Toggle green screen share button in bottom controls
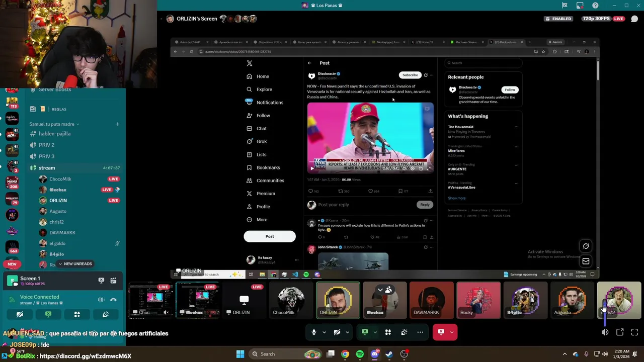644x362 pixels. pyautogui.click(x=365, y=332)
